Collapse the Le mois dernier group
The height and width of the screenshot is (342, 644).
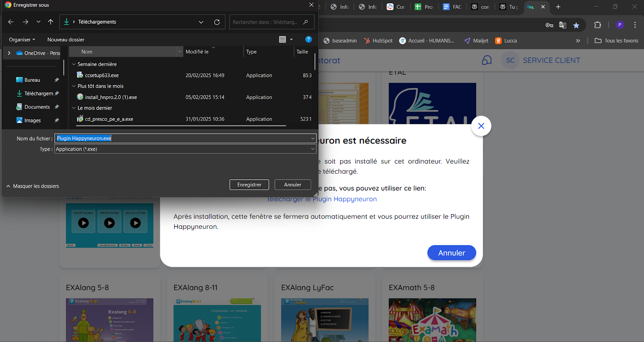74,108
